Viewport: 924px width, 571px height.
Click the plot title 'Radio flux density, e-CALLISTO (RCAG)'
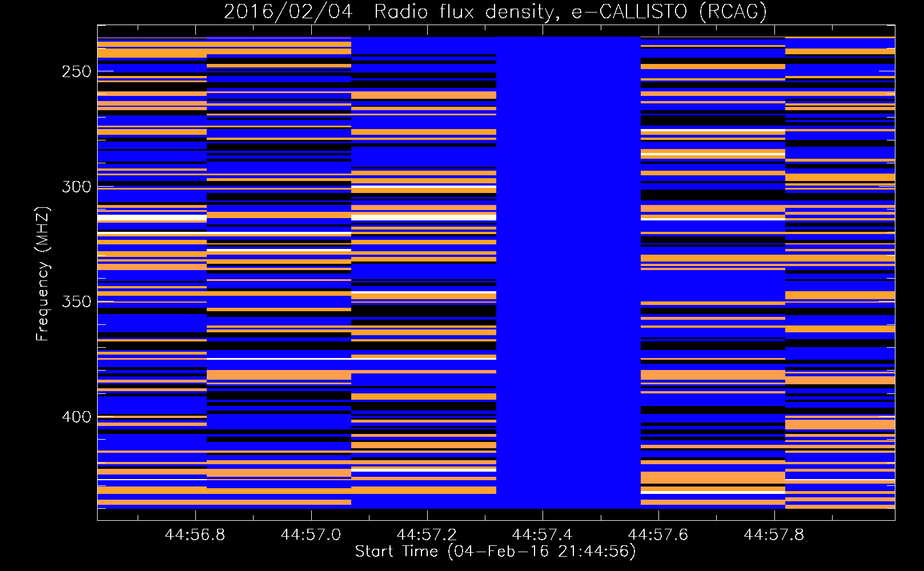pyautogui.click(x=571, y=11)
